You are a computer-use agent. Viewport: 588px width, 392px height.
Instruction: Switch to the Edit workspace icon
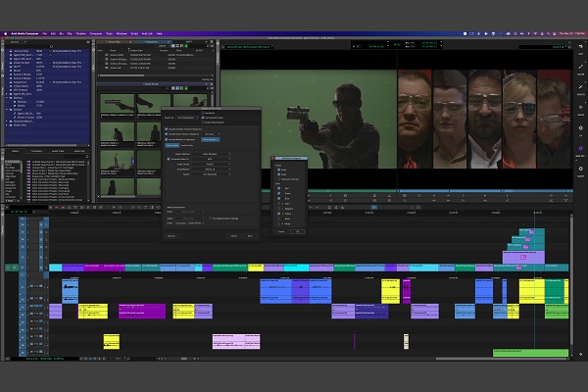(580, 46)
